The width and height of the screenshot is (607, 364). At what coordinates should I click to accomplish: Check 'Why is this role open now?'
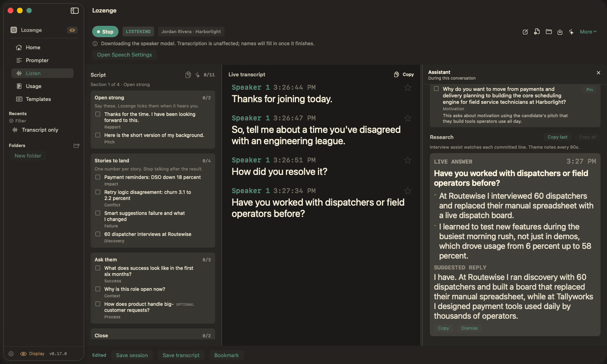(97, 289)
